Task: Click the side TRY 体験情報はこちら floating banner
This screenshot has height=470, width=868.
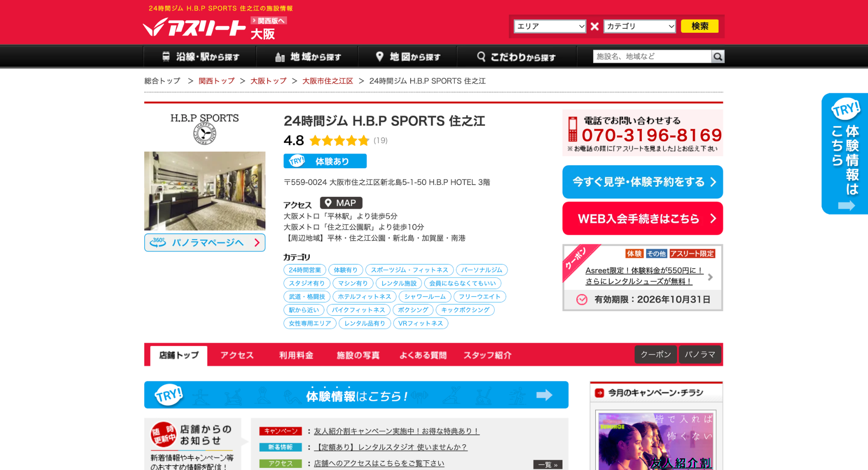Action: (844, 154)
